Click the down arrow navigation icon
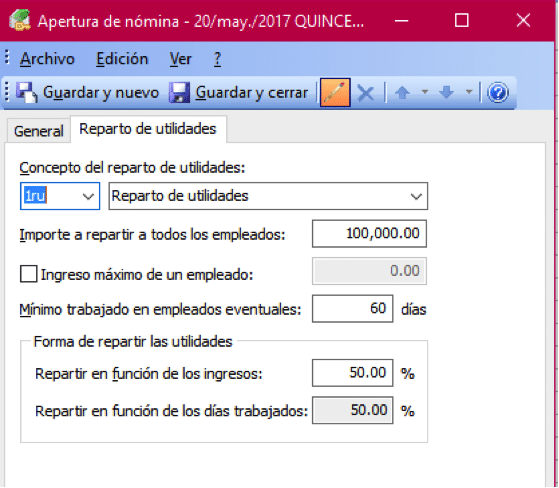The width and height of the screenshot is (559, 488). (447, 93)
